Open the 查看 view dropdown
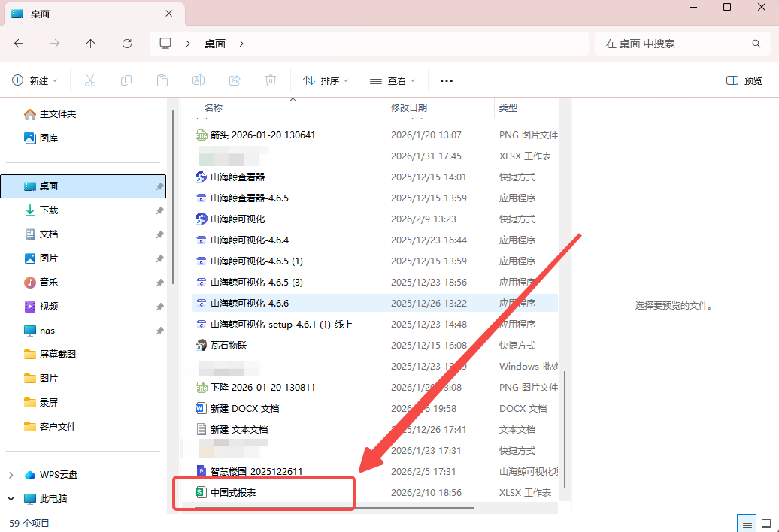 click(x=392, y=80)
